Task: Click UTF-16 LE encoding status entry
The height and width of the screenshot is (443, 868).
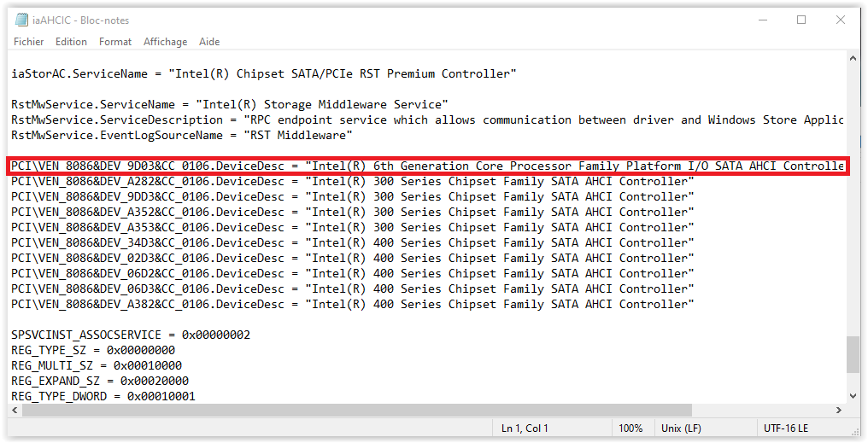Action: [785, 428]
